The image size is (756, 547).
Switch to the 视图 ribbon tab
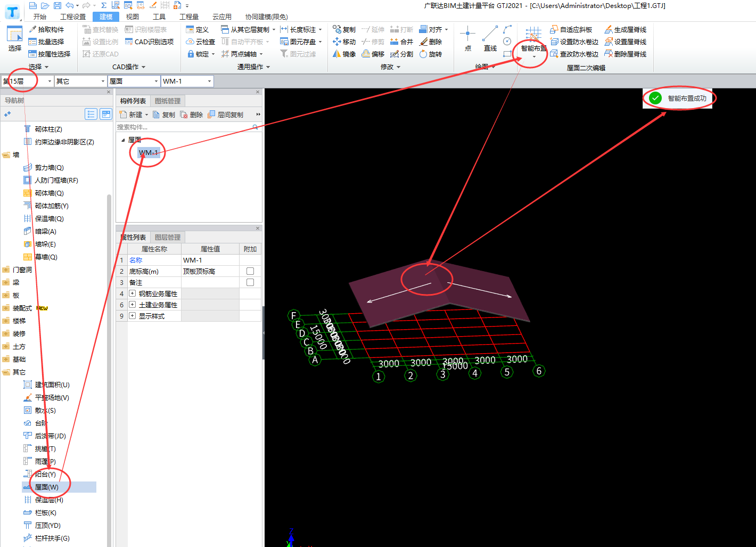133,17
